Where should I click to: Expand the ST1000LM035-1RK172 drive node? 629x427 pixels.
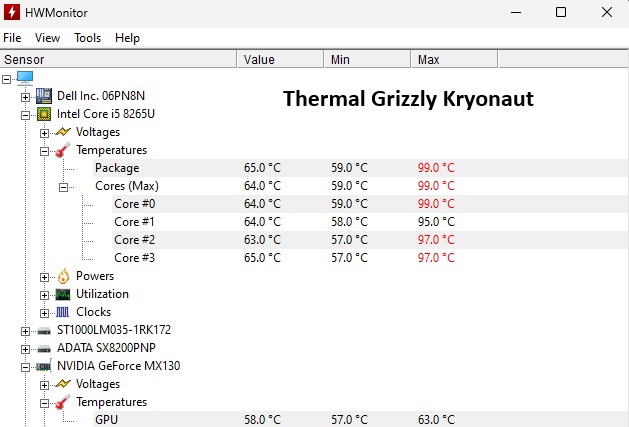pyautogui.click(x=26, y=330)
